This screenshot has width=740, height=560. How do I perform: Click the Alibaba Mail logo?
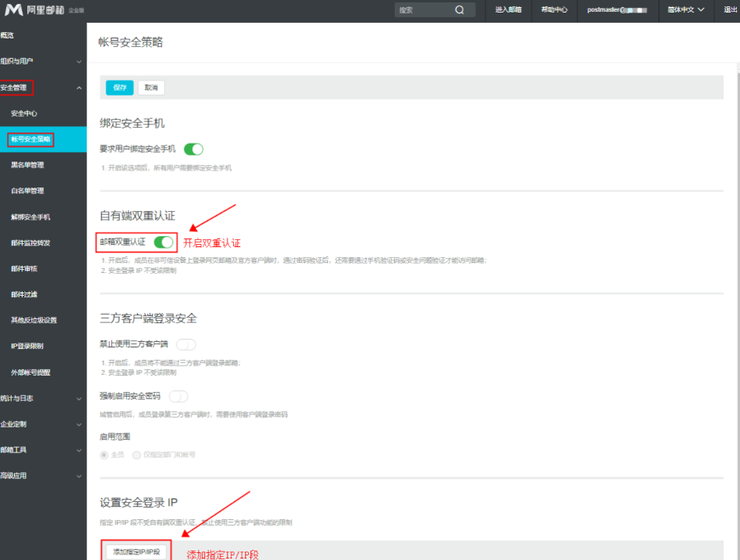[x=34, y=9]
